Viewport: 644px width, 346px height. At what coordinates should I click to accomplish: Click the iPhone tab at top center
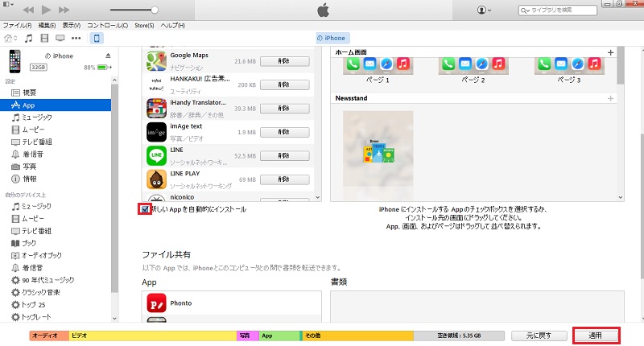[332, 38]
